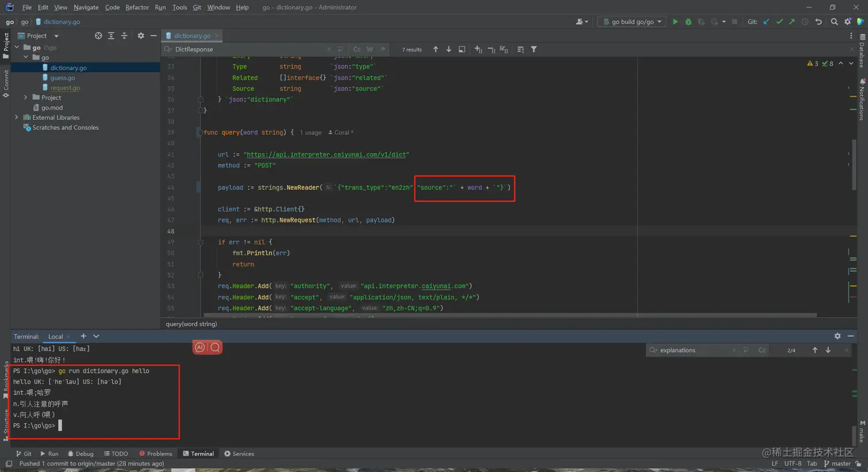This screenshot has height=472, width=868.
Task: Open the code-with-me user dropdown
Action: [x=582, y=22]
